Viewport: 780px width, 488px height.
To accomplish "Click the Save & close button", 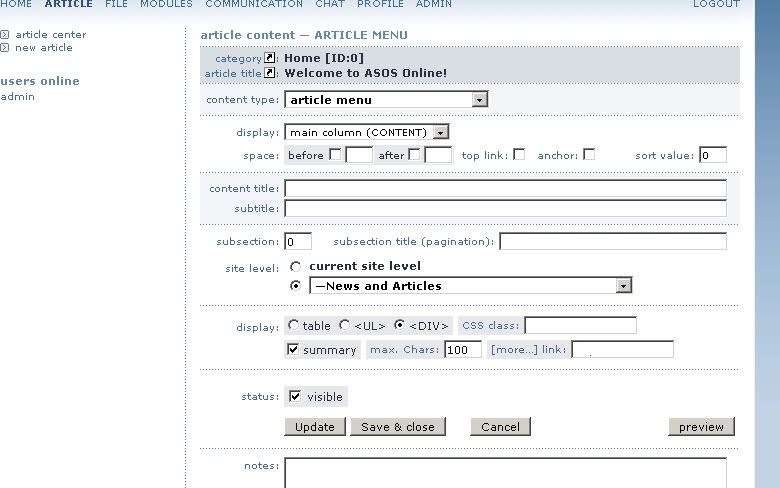I will tap(398, 427).
